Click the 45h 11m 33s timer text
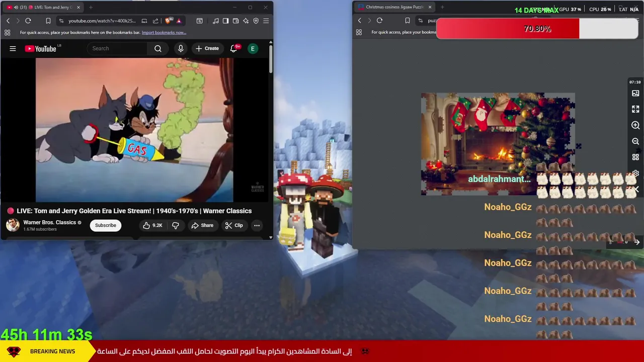The height and width of the screenshot is (362, 644). [x=46, y=334]
